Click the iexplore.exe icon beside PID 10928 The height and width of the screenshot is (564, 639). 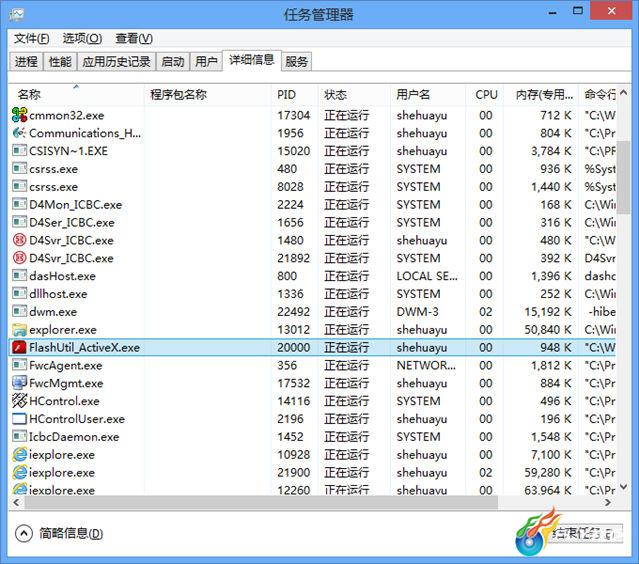pos(19,454)
